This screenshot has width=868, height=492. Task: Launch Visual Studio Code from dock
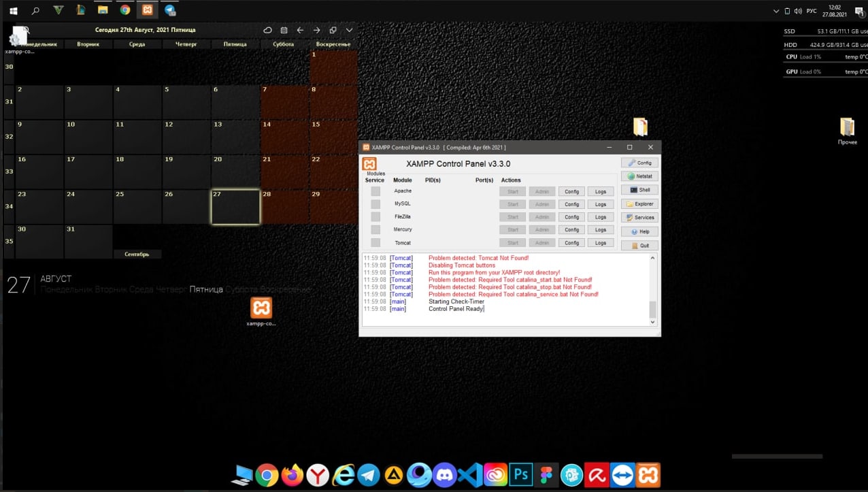click(470, 475)
